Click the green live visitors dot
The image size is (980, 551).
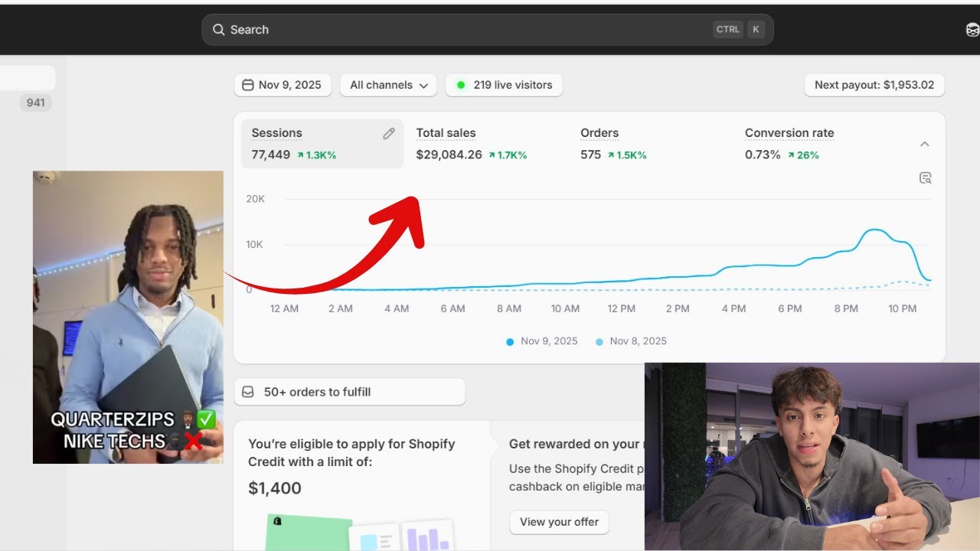[461, 85]
